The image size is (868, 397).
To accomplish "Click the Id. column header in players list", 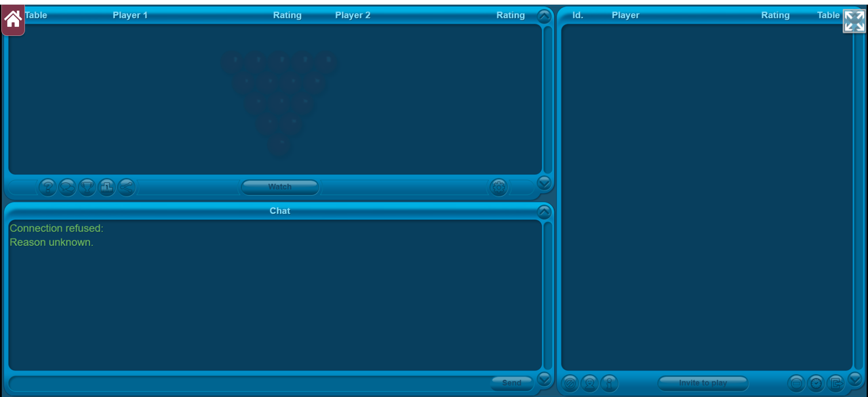I will pyautogui.click(x=578, y=15).
